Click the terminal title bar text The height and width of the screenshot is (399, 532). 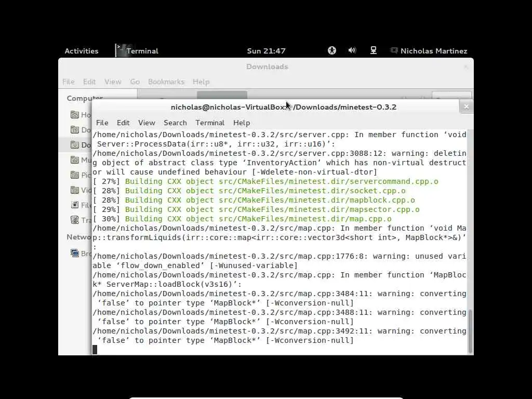coord(284,107)
